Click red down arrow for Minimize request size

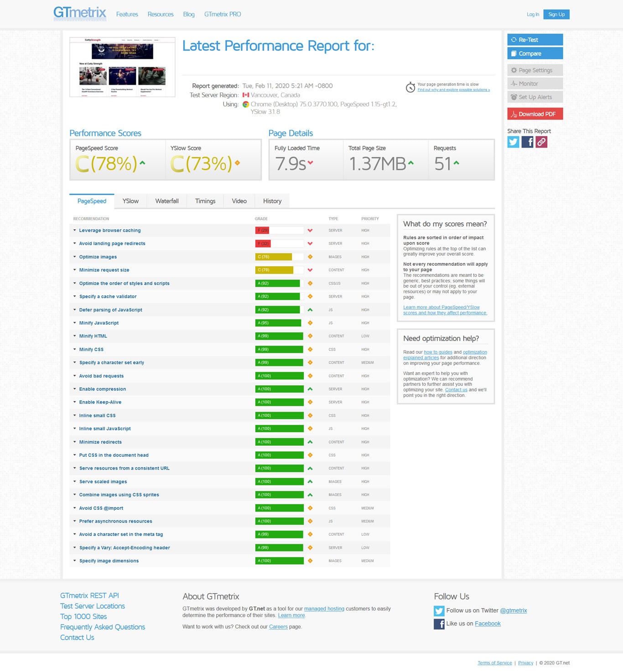click(310, 270)
